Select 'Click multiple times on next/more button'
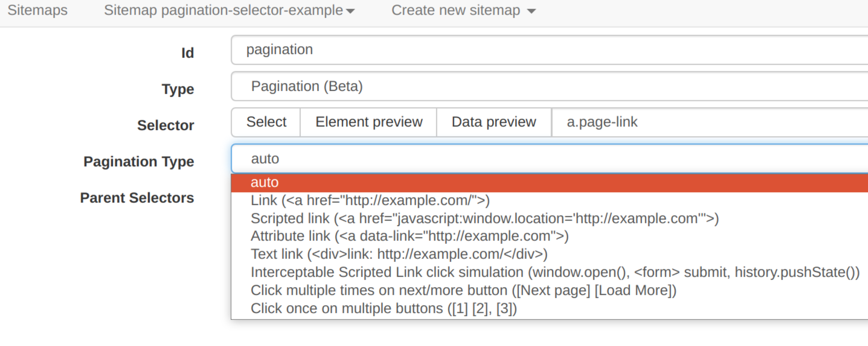 coord(463,290)
